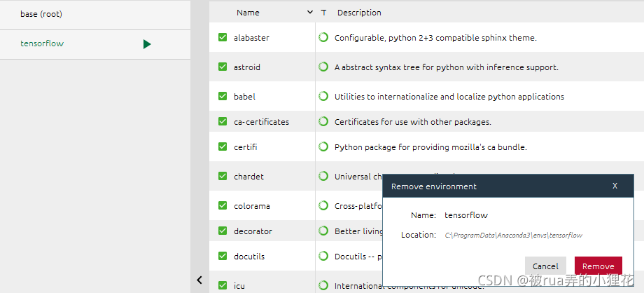Toggle the decorator package checkbox

(x=223, y=231)
